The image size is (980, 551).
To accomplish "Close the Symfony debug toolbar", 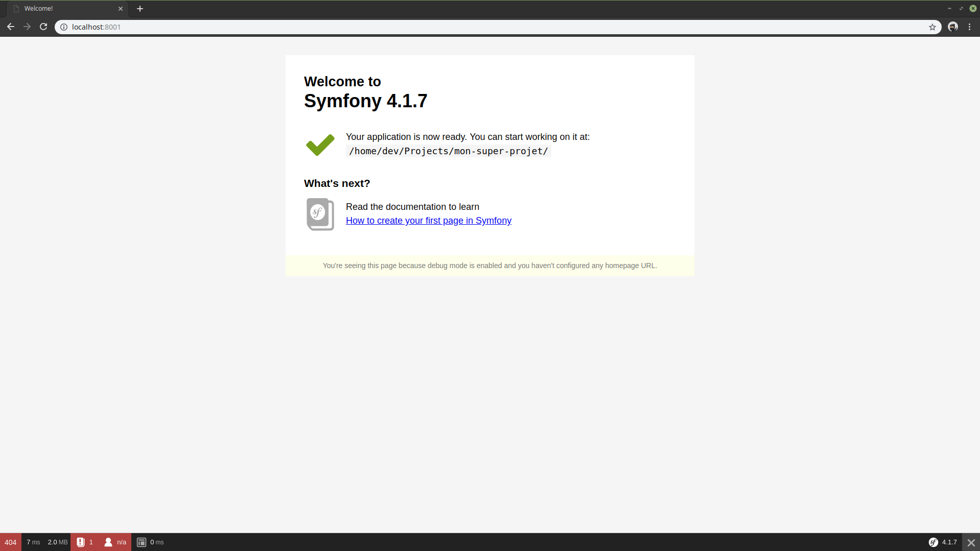I will [971, 542].
